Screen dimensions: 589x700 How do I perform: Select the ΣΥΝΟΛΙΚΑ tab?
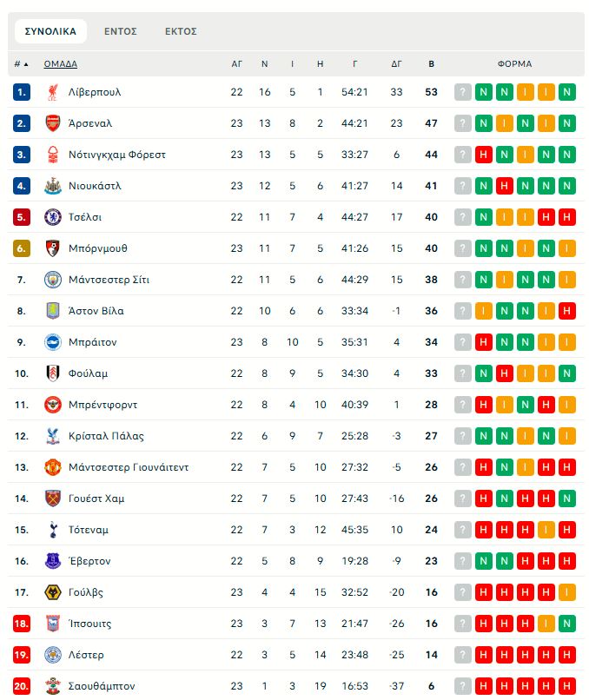point(50,31)
